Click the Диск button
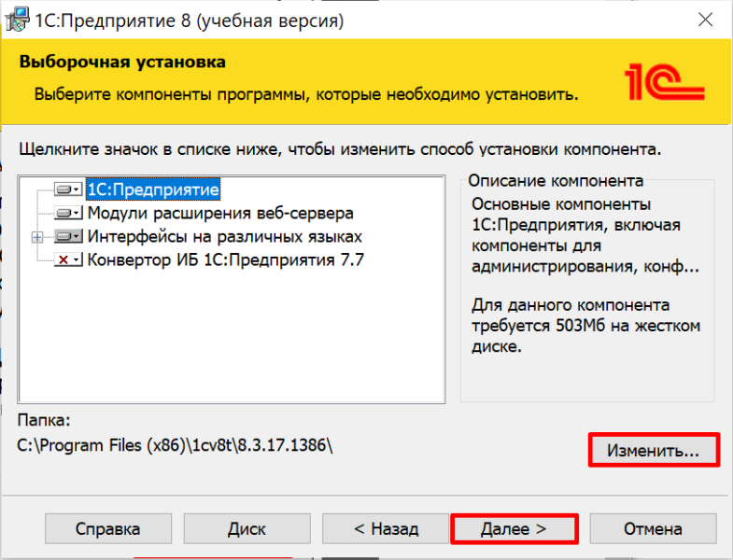Screen dimensions: 733x560 click(x=247, y=529)
